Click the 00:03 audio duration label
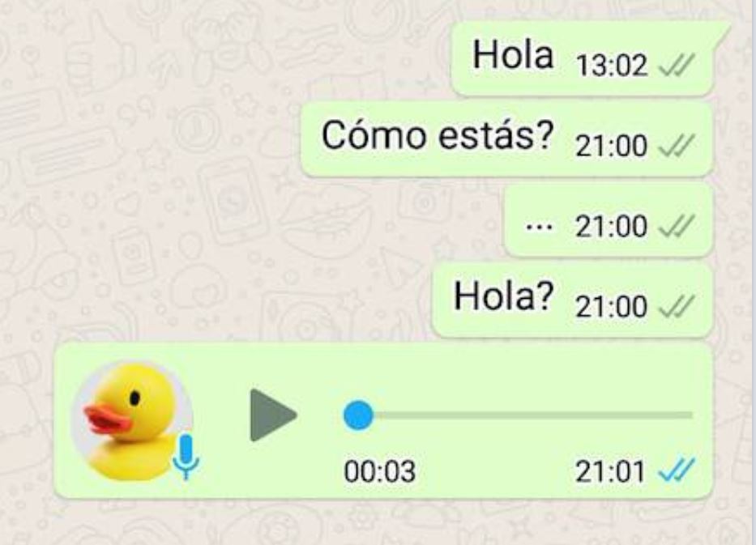Image resolution: width=756 pixels, height=545 pixels. pos(379,472)
